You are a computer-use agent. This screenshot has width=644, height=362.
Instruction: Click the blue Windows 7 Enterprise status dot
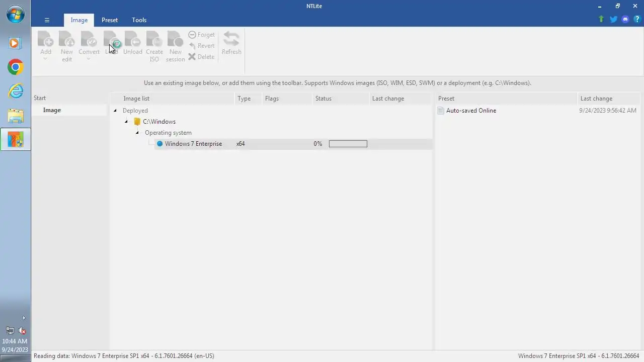pyautogui.click(x=160, y=144)
